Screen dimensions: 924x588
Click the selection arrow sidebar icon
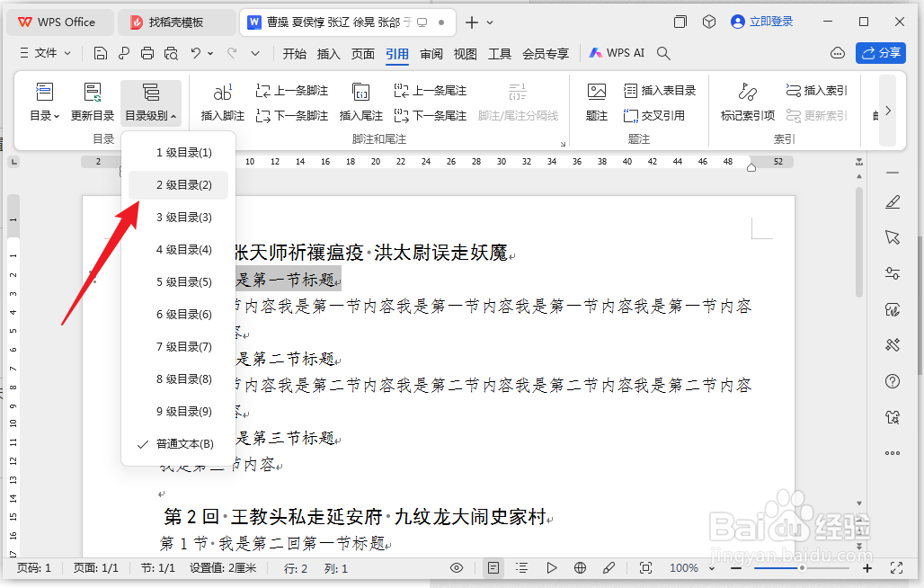(x=893, y=236)
